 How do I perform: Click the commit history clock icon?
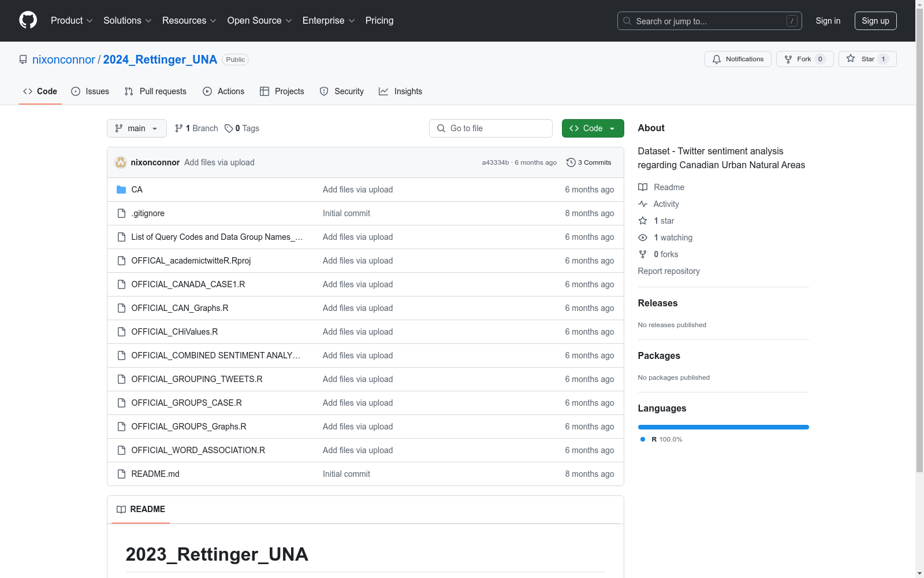571,162
